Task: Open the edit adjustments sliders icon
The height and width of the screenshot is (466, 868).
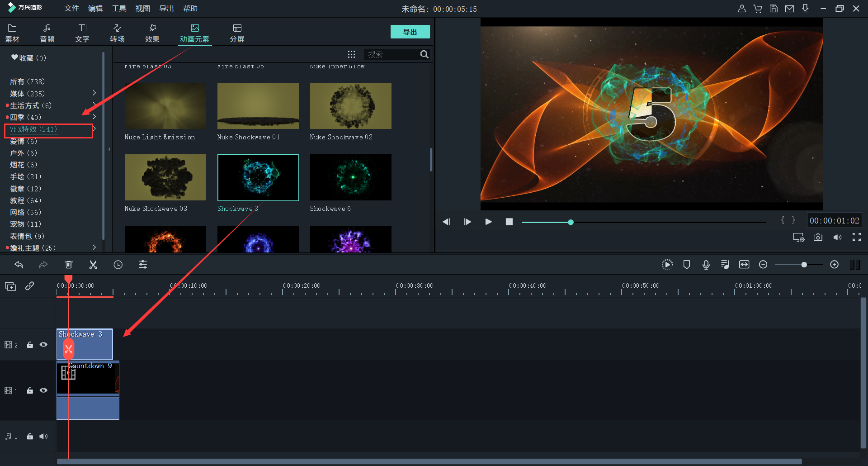Action: [x=143, y=265]
